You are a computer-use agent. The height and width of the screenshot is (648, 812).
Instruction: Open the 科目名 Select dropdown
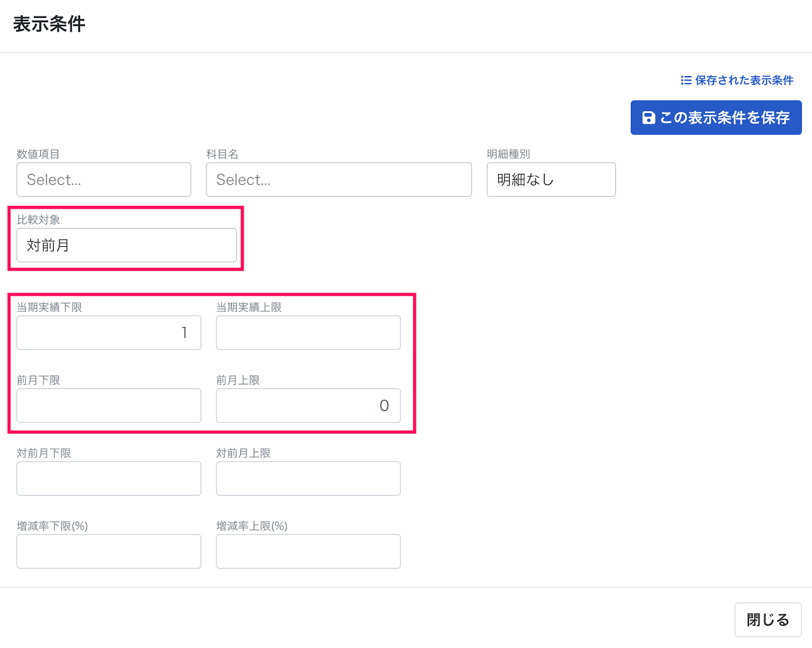pyautogui.click(x=339, y=180)
